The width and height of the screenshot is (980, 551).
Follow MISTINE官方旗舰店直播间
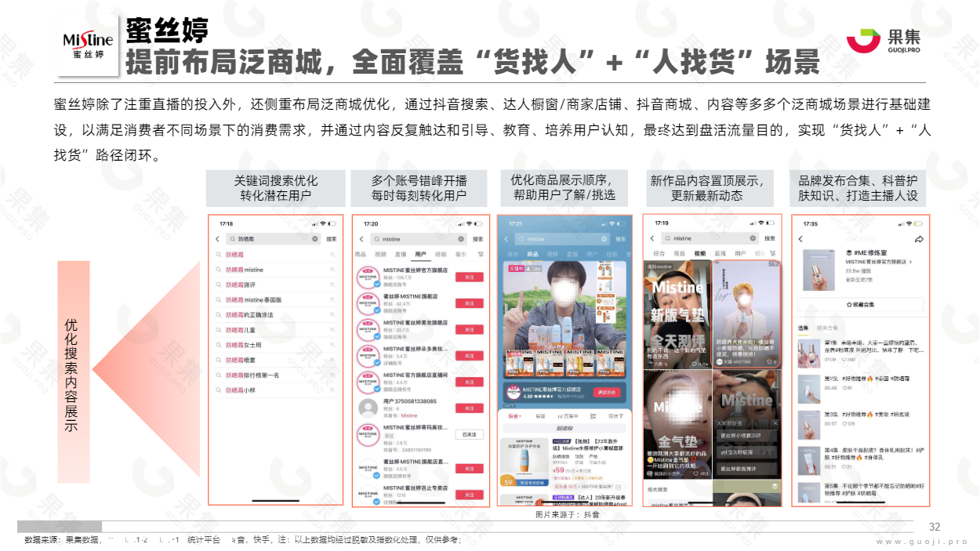[x=470, y=382]
